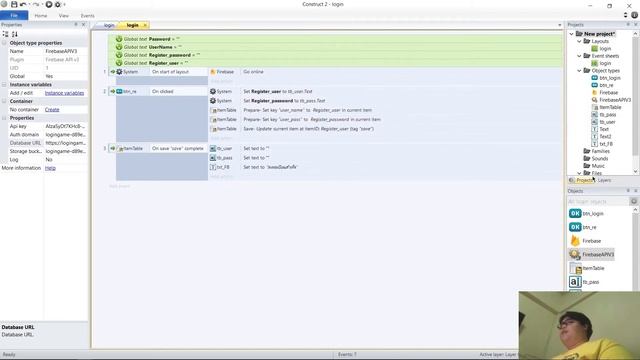Click txt_FB icon in event 3 actions
The image size is (640, 360).
pos(213,167)
